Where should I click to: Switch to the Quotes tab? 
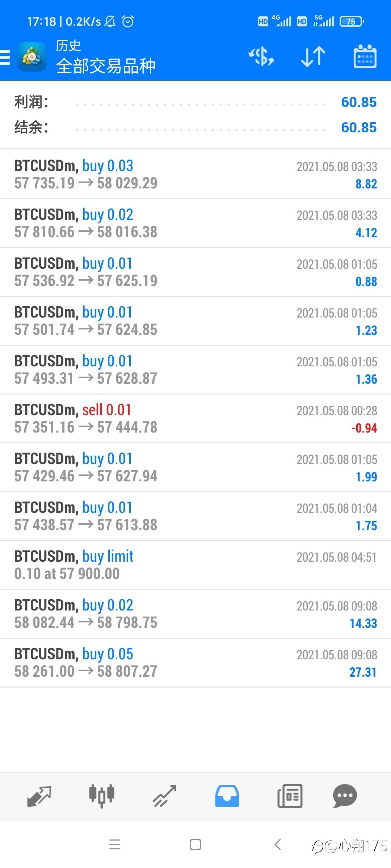[39, 796]
